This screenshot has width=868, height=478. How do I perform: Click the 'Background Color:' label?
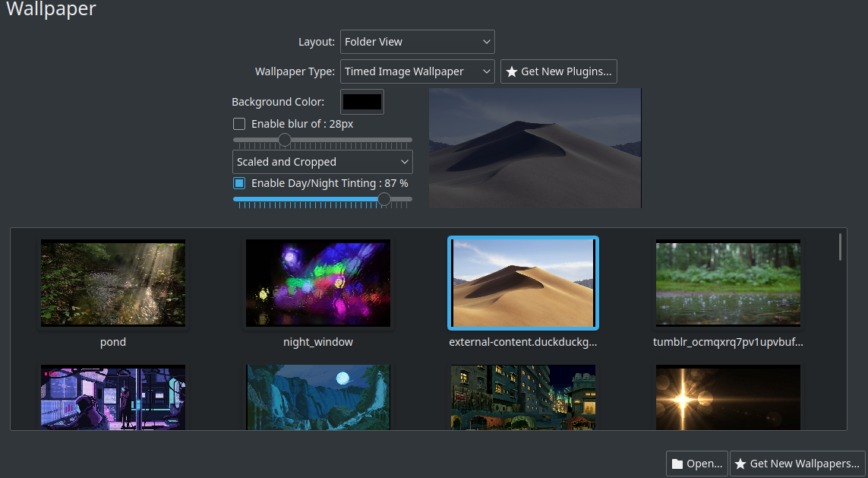278,102
